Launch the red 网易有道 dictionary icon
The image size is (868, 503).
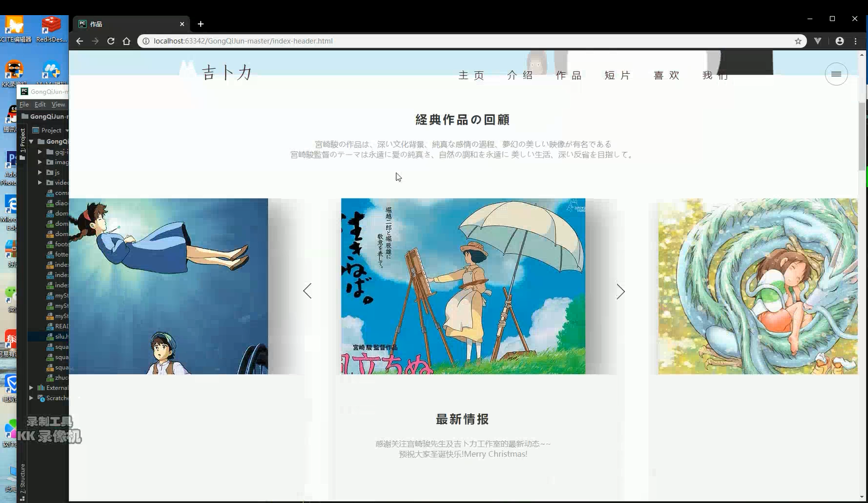tap(10, 343)
